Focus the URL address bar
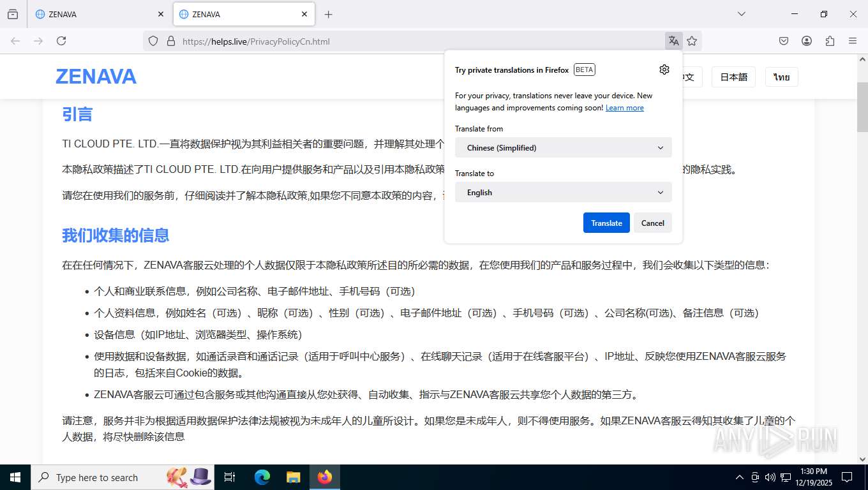This screenshot has width=868, height=490. [421, 41]
